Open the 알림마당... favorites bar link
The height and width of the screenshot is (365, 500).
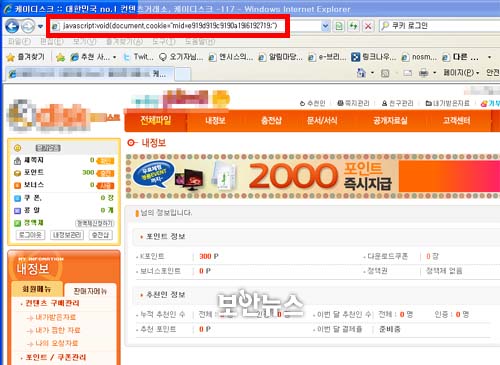click(280, 57)
